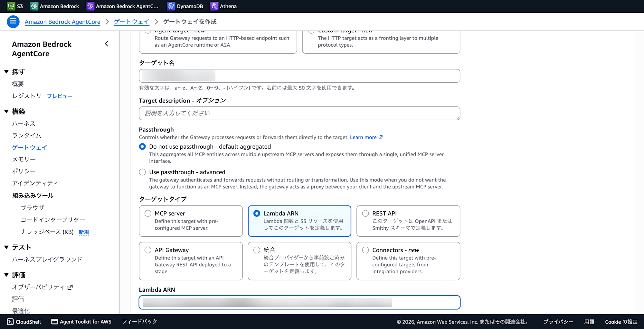Choose the Lambda ARN target type
The width and height of the screenshot is (644, 329).
(x=299, y=221)
